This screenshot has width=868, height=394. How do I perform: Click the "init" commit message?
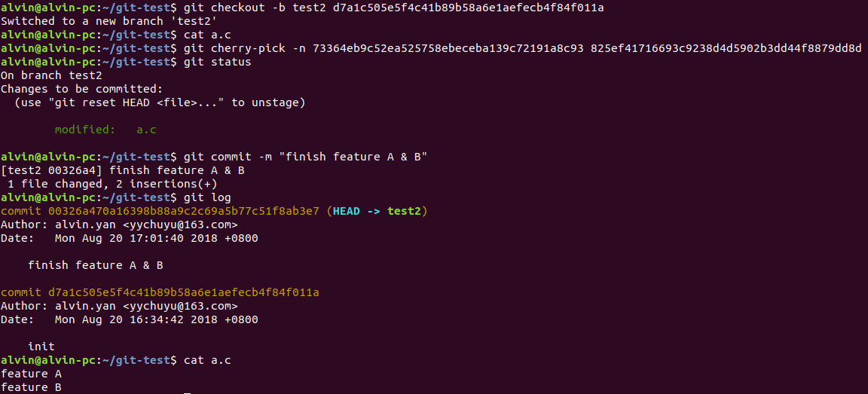41,347
